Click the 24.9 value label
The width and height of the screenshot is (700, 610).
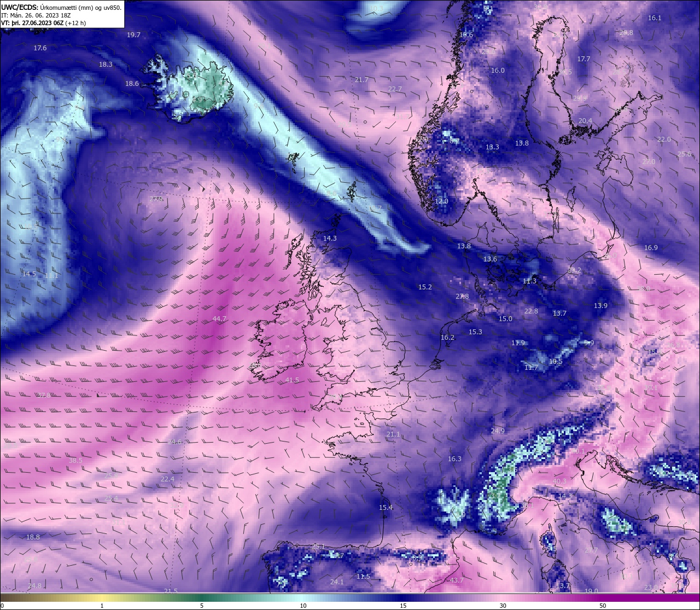[x=498, y=431]
